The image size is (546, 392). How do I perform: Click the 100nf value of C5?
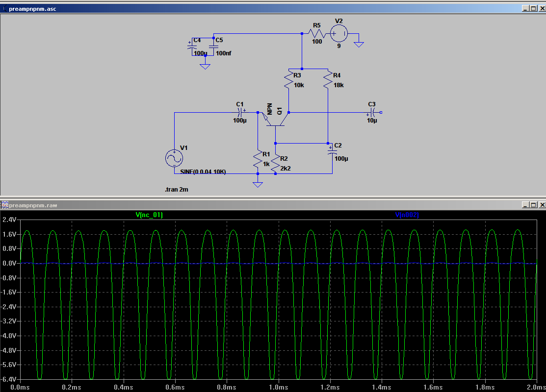[x=224, y=53]
